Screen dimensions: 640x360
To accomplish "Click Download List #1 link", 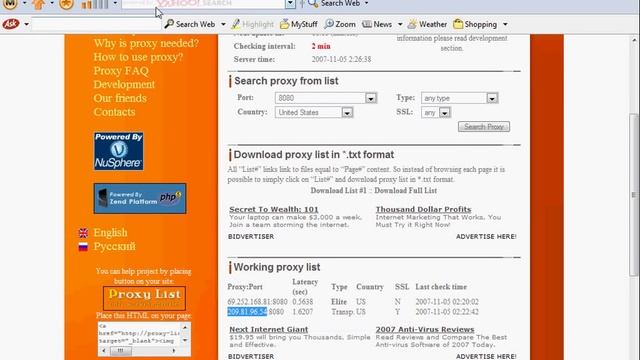I will pos(338,191).
